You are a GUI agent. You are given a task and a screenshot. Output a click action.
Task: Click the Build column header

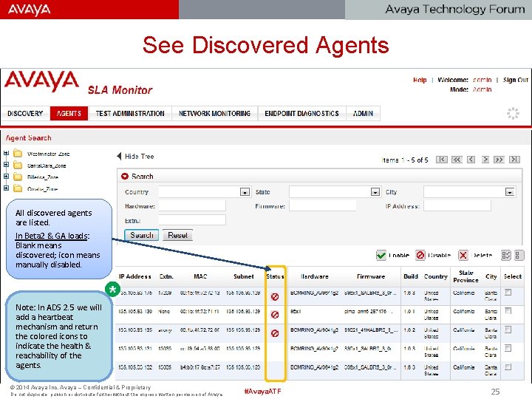(411, 276)
